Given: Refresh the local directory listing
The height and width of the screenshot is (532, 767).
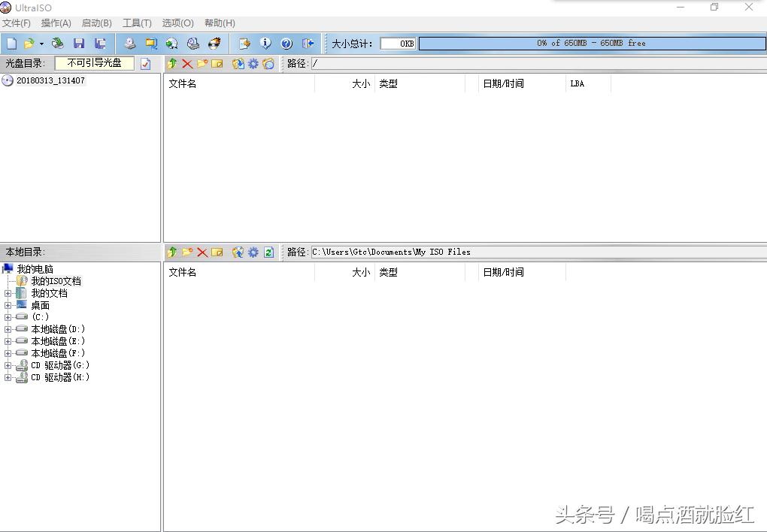Looking at the screenshot, I should (268, 252).
